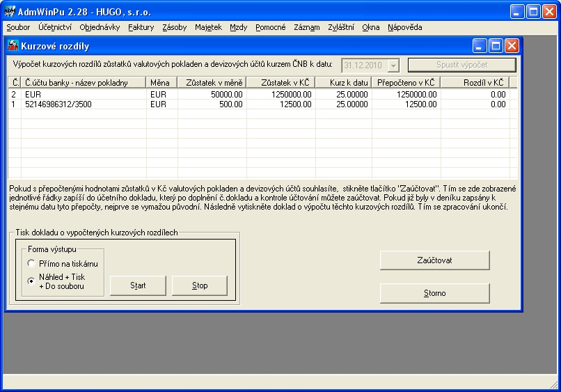Open the Účetnictví menu
The image size is (561, 392).
click(55, 27)
